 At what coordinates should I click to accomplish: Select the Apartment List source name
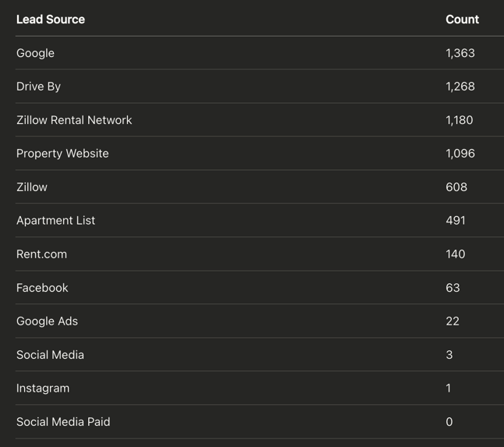pos(55,221)
